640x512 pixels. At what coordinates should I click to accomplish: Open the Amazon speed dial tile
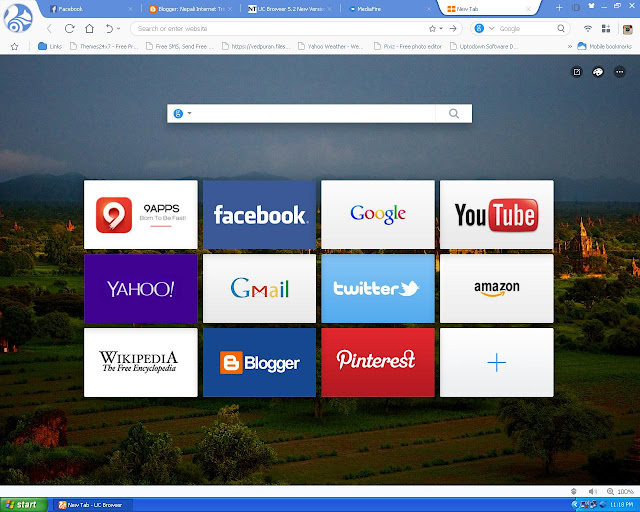click(497, 289)
